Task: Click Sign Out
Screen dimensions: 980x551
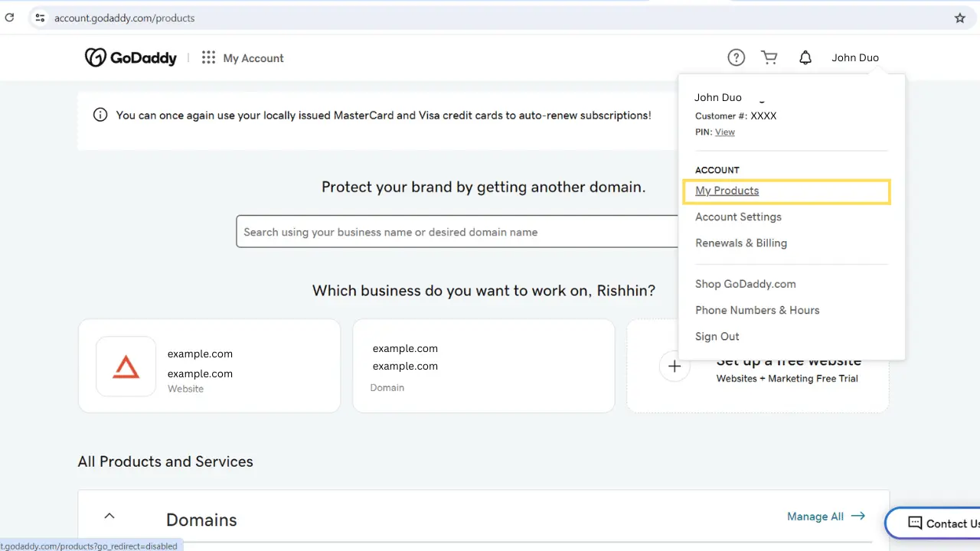Action: click(x=717, y=337)
